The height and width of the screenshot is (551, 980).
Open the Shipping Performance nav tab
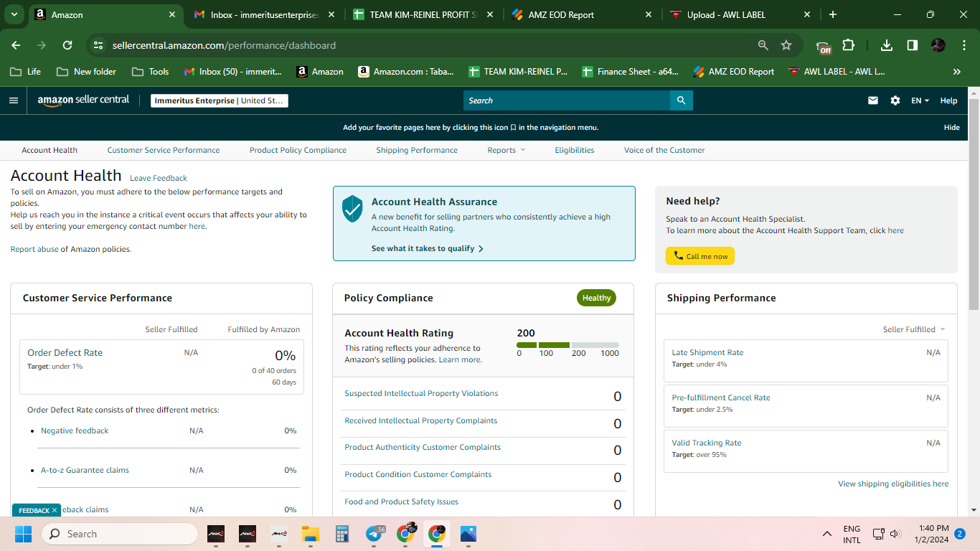pos(417,150)
